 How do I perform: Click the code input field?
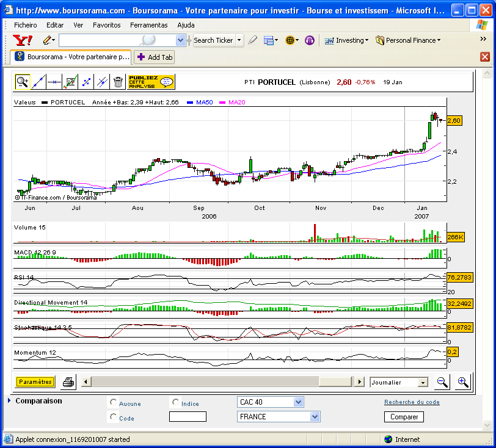pos(188,417)
